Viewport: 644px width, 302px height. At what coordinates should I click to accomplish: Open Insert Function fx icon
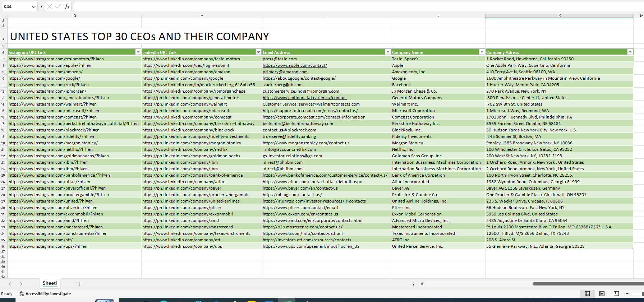[67, 6]
